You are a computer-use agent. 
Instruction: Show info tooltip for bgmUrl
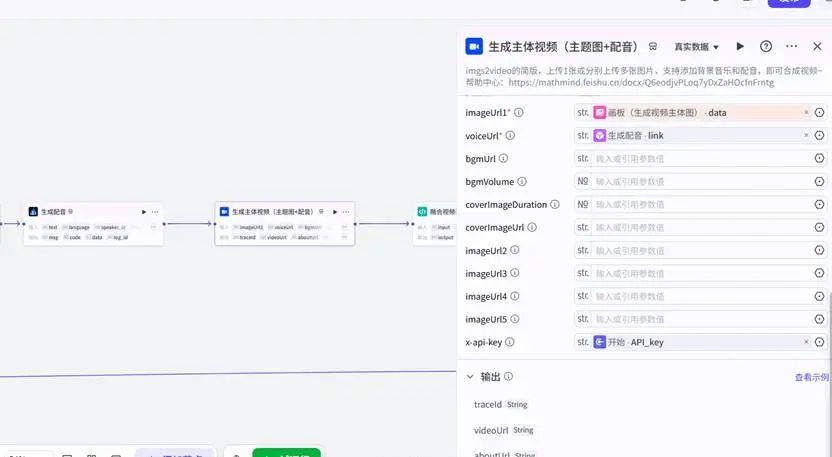[x=504, y=158]
